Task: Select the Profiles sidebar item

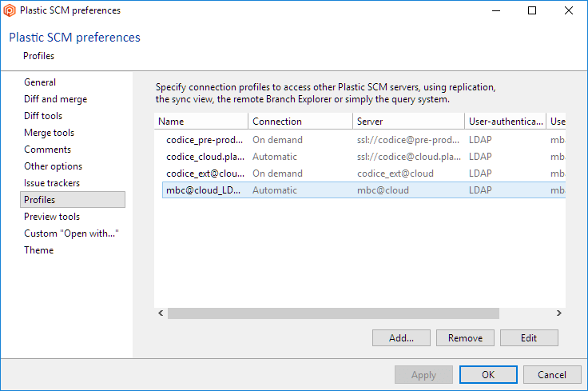Action: (73, 200)
